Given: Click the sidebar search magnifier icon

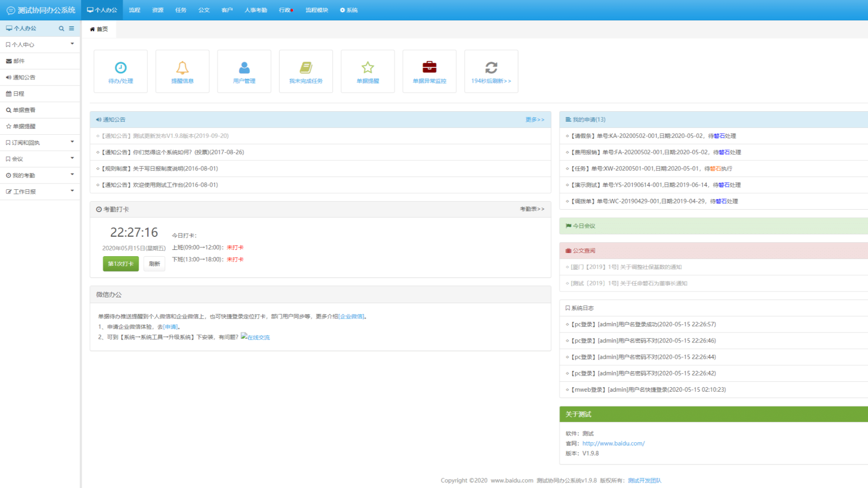Looking at the screenshot, I should 61,28.
